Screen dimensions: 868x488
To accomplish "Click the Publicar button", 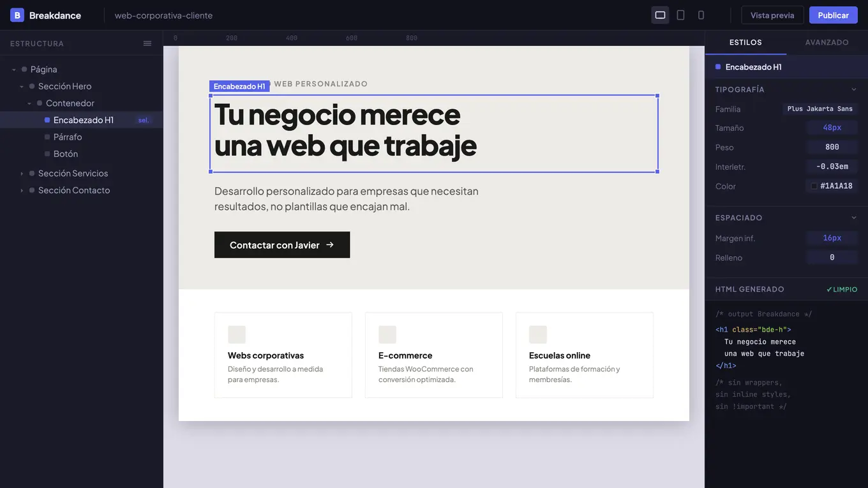I will click(834, 15).
